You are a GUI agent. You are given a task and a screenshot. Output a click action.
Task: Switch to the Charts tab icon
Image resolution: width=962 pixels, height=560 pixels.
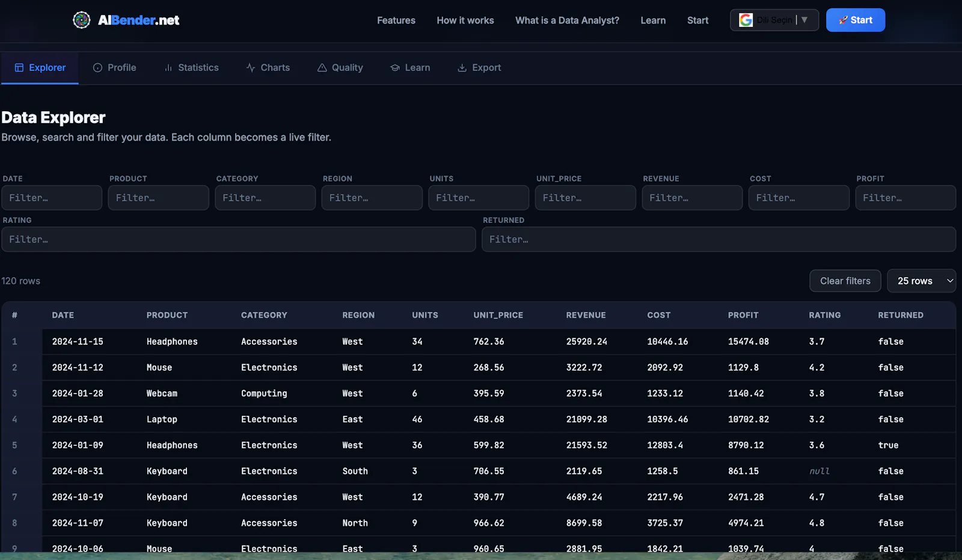[251, 68]
